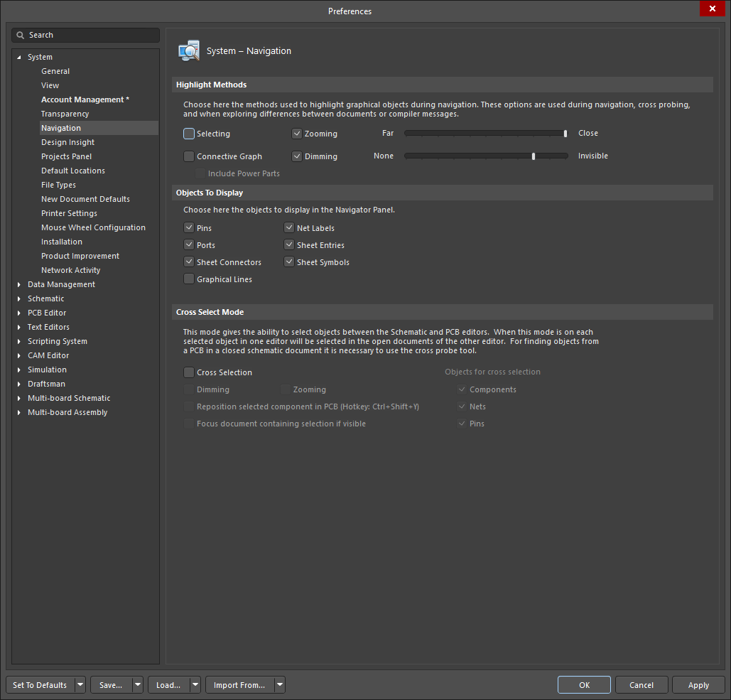Screen dimensions: 731x700
Task: Enable the Selecting checkbox
Action: pyautogui.click(x=189, y=134)
